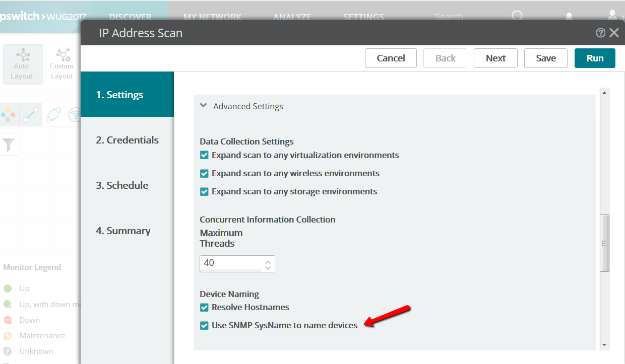This screenshot has width=625, height=364.
Task: Click the dialog scrollbar down arrow
Action: click(604, 345)
